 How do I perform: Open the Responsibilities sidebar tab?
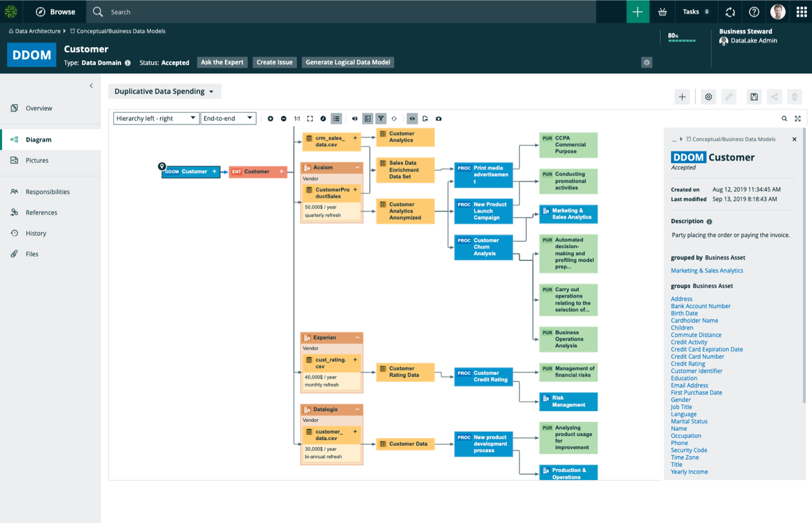(48, 192)
